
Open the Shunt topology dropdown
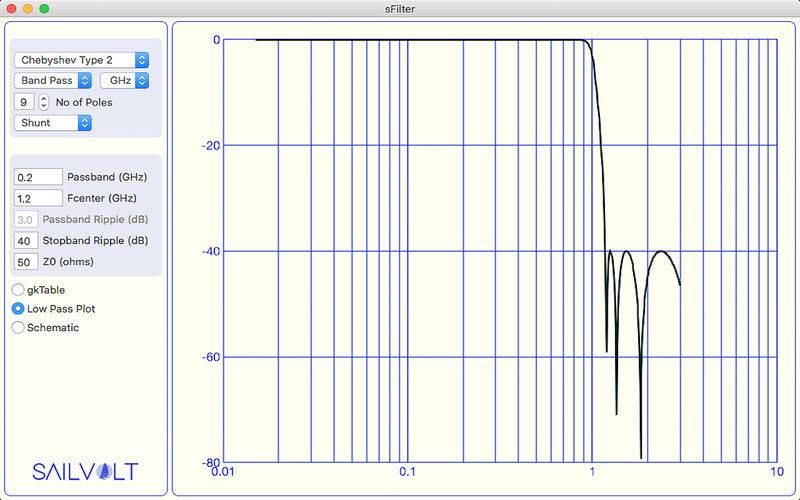(53, 123)
